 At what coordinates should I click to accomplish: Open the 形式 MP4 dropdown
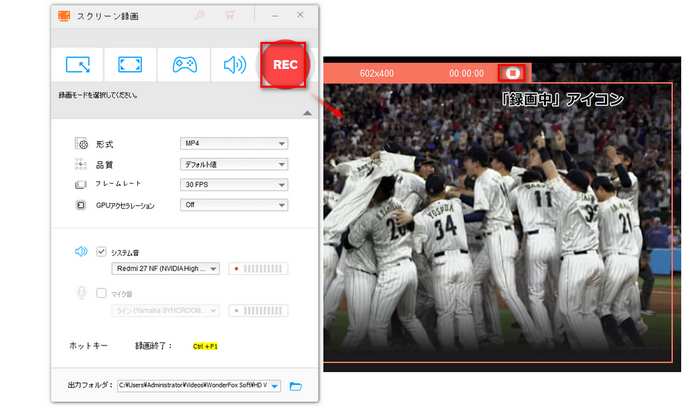(233, 143)
